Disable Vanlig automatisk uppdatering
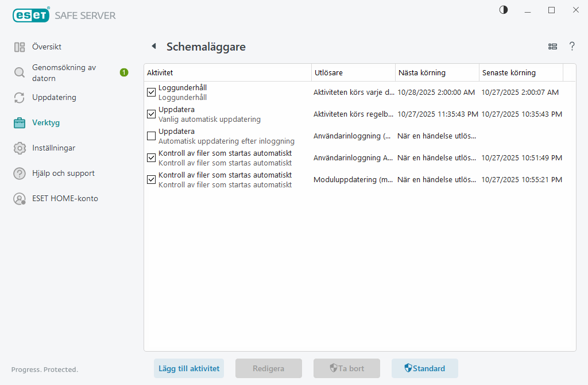 (151, 114)
